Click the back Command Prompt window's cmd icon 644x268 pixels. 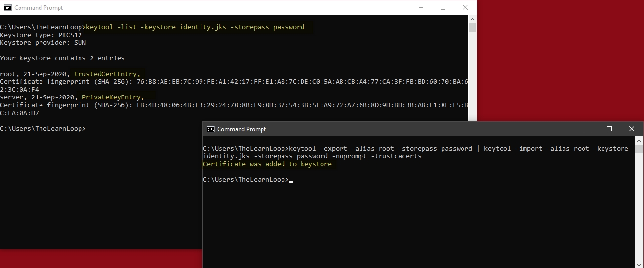pos(7,7)
